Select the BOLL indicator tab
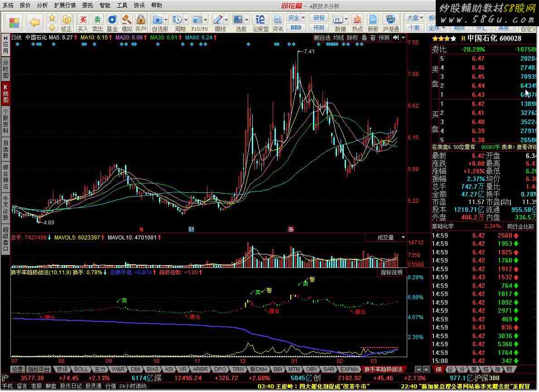This screenshot has height=392, width=539. [x=81, y=369]
